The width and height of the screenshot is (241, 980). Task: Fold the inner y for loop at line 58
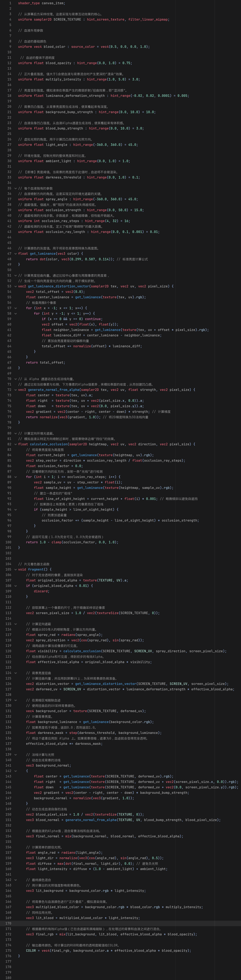pyautogui.click(x=16, y=313)
